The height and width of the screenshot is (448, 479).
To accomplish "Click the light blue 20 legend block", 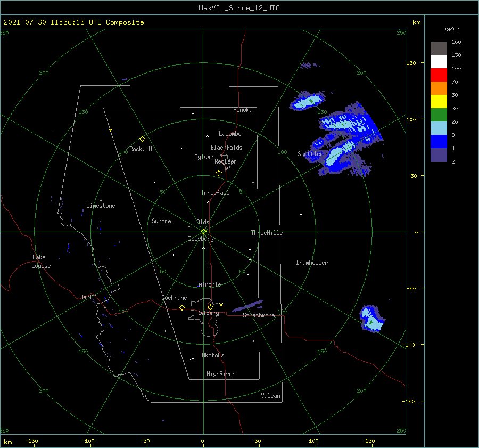I will 439,128.
